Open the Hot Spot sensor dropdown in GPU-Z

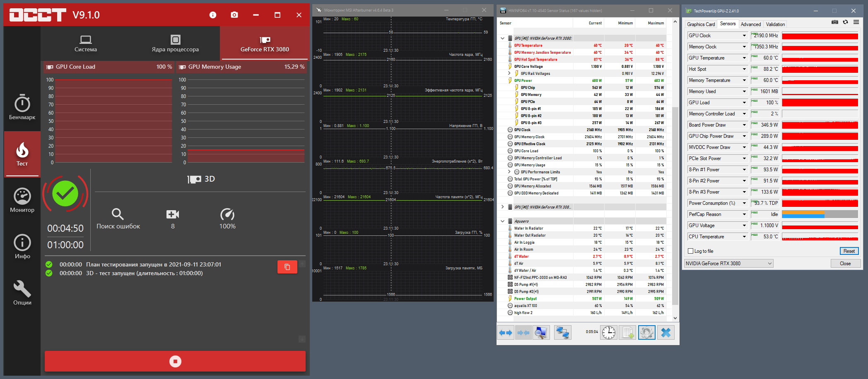point(744,69)
